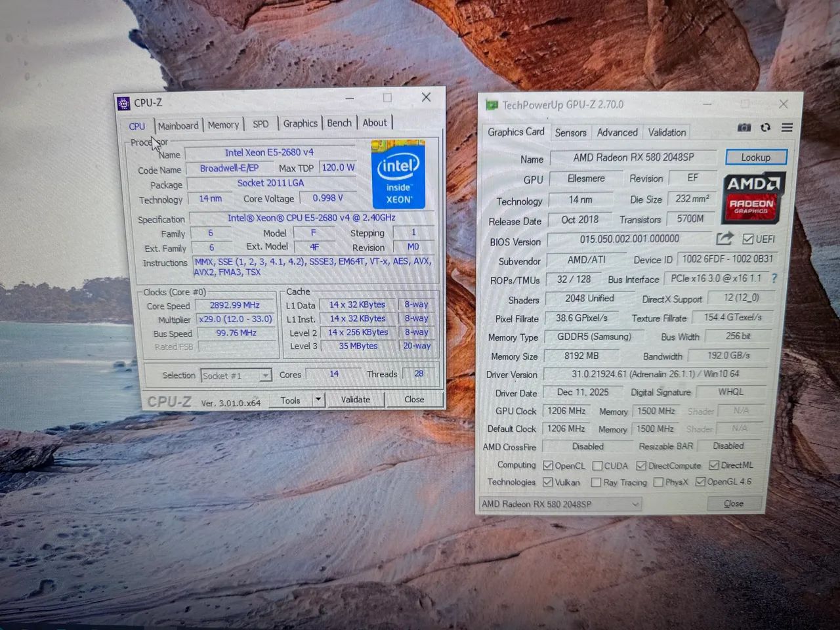The width and height of the screenshot is (840, 630).
Task: Open Graphics Card tab in GPU-Z
Action: point(516,132)
